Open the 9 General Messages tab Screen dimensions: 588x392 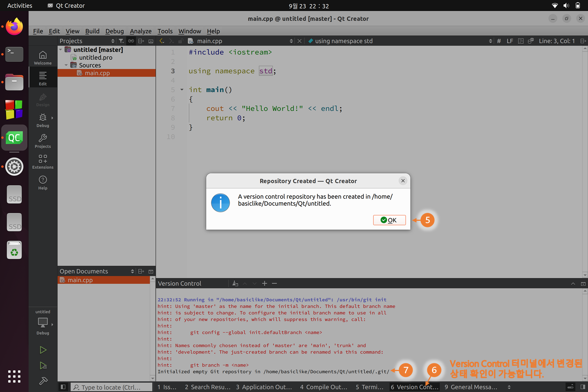(471, 387)
